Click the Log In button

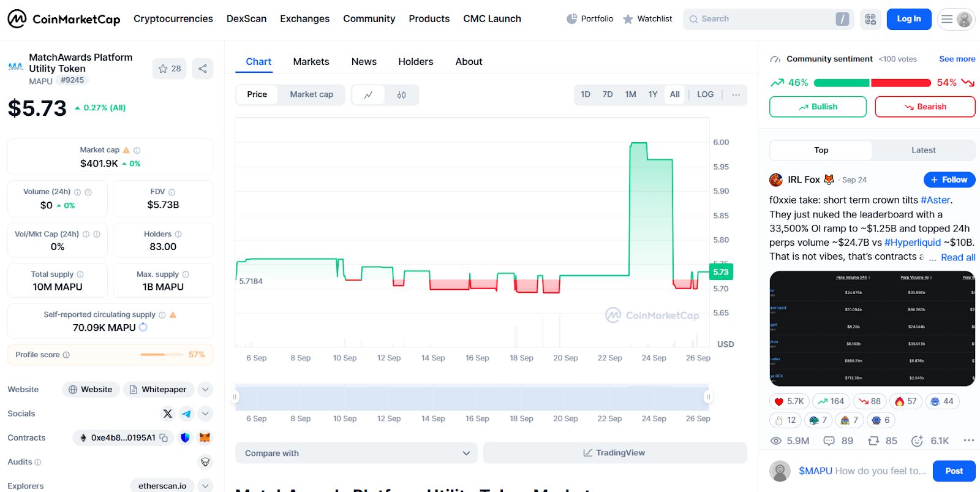pos(909,19)
